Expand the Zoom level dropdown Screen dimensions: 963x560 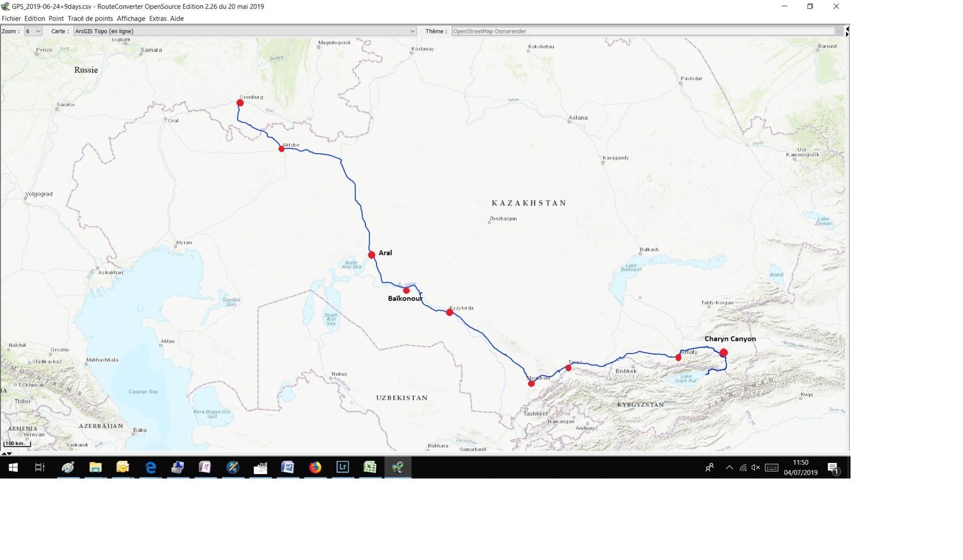tap(33, 31)
